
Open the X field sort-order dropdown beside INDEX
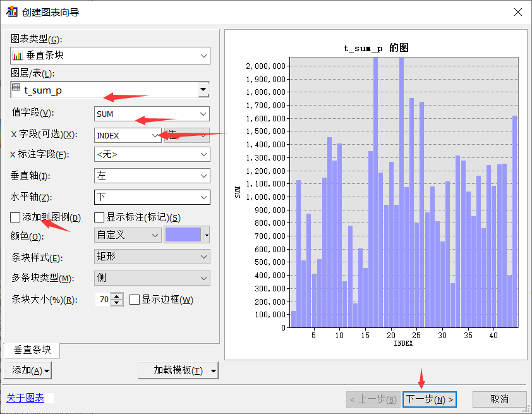click(186, 135)
